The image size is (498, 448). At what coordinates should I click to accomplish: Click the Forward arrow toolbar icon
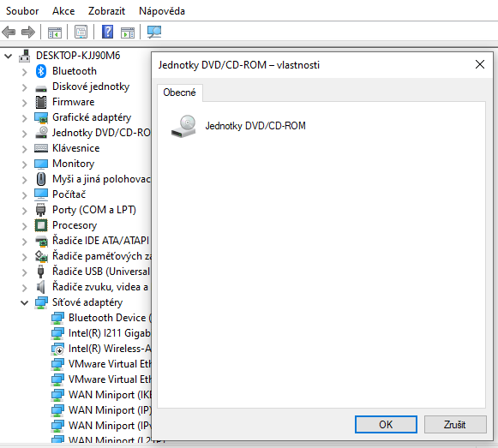pyautogui.click(x=28, y=32)
